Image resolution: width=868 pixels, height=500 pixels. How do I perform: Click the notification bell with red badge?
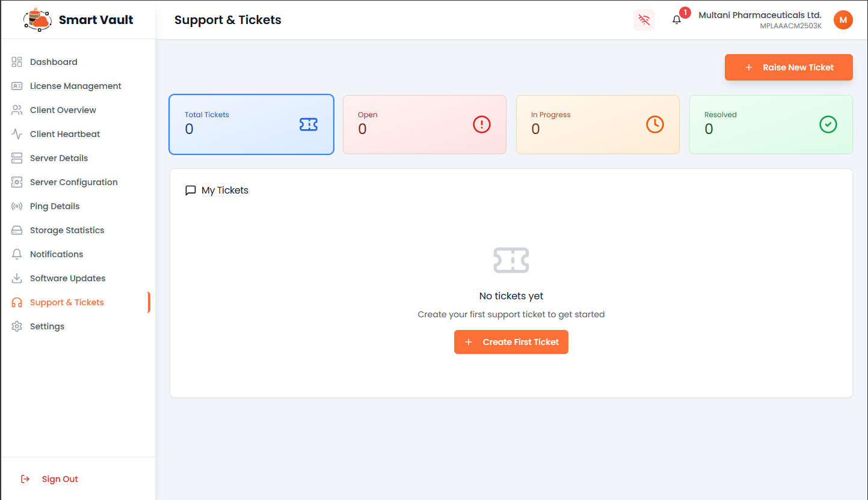676,19
